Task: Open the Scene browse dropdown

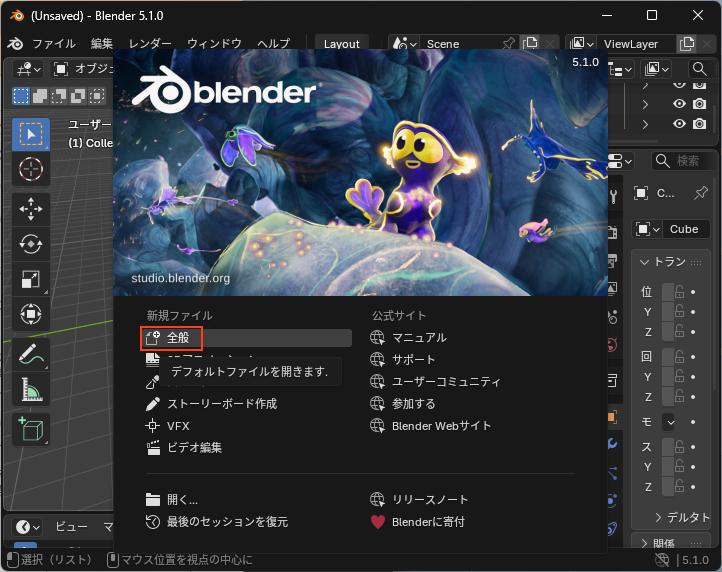Action: [x=404, y=44]
